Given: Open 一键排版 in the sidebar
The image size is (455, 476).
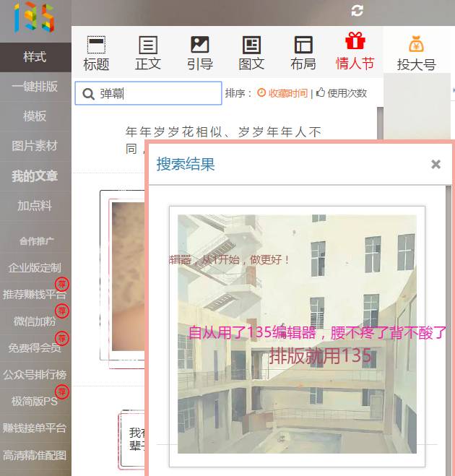Looking at the screenshot, I should 35,86.
